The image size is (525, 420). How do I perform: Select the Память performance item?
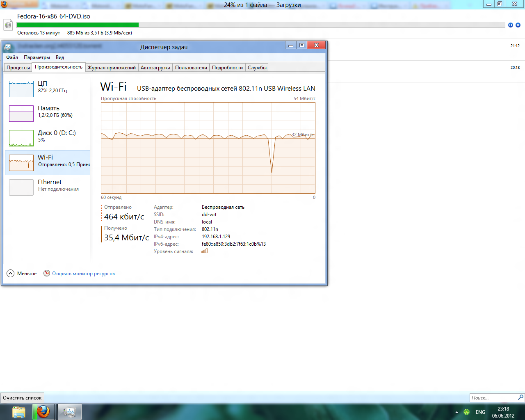click(x=48, y=113)
